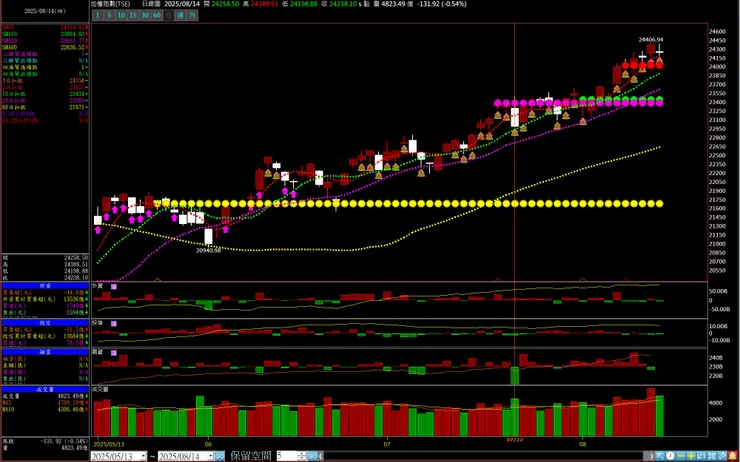The image size is (740, 462).
Task: Open the red bell alert icon
Action: [x=732, y=456]
